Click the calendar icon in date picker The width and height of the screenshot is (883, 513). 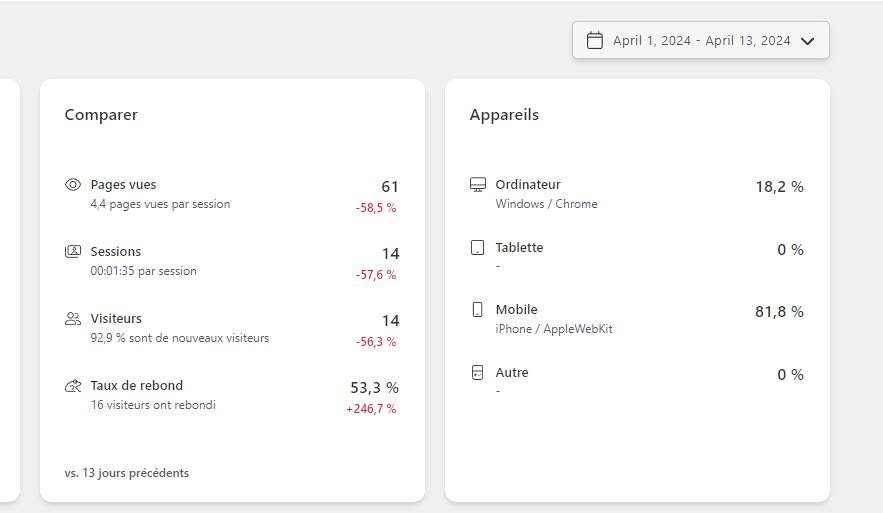[x=595, y=41]
